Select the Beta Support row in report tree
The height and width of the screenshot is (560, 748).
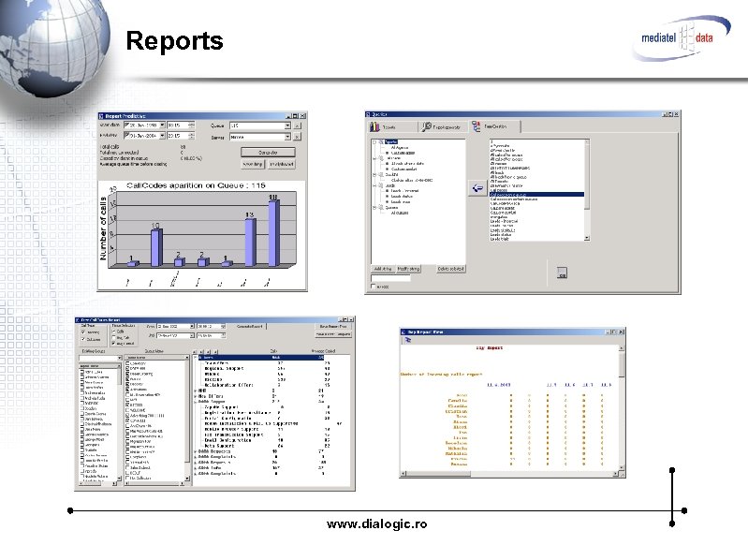point(219,446)
